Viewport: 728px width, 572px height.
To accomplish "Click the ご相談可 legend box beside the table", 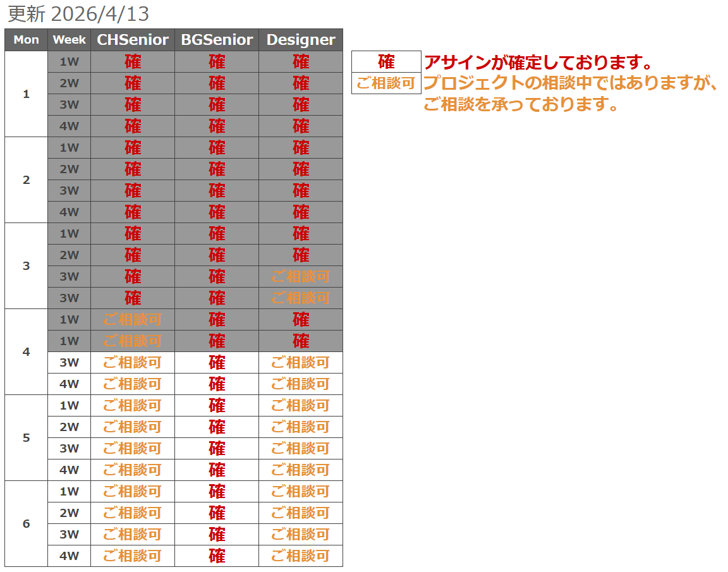I will click(386, 83).
